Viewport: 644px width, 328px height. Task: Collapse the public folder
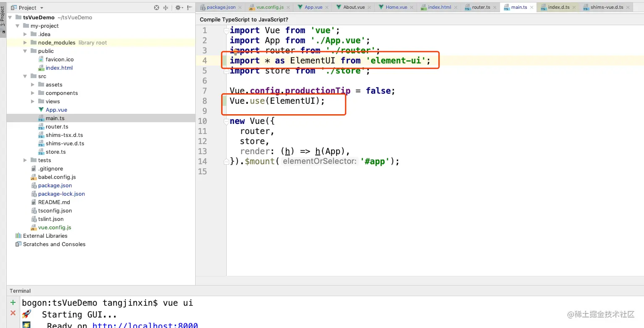[x=26, y=51]
